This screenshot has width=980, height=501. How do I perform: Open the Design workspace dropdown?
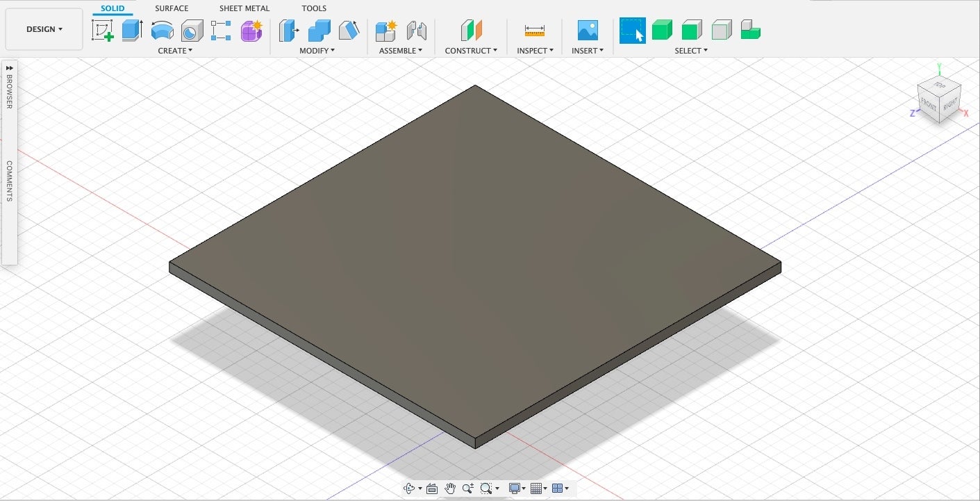tap(44, 29)
